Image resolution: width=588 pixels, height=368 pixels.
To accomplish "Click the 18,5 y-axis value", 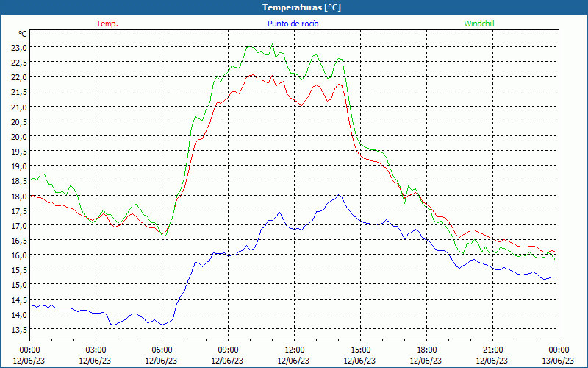I will [20, 181].
